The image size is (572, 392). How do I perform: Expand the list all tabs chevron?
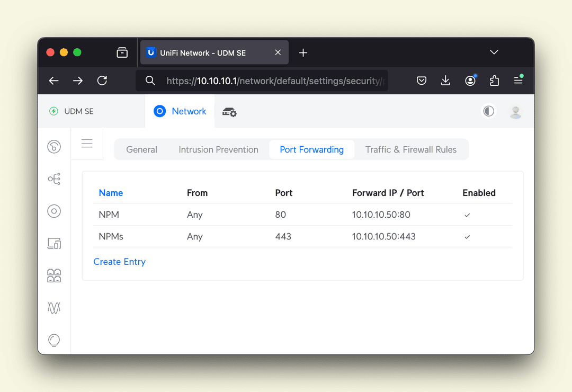pyautogui.click(x=494, y=52)
